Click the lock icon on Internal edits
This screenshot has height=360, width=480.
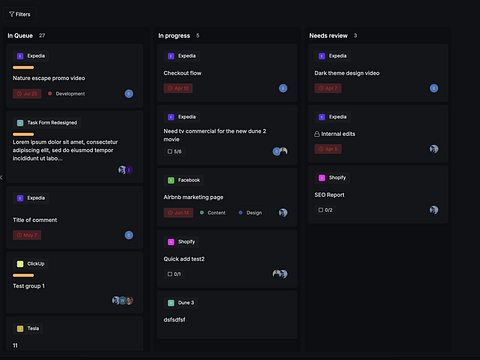(317, 134)
